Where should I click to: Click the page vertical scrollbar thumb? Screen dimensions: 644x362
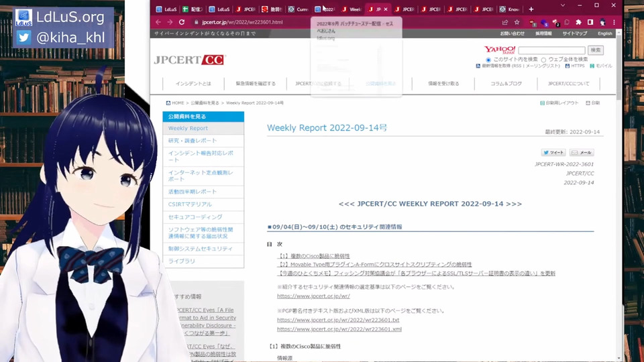619,66
